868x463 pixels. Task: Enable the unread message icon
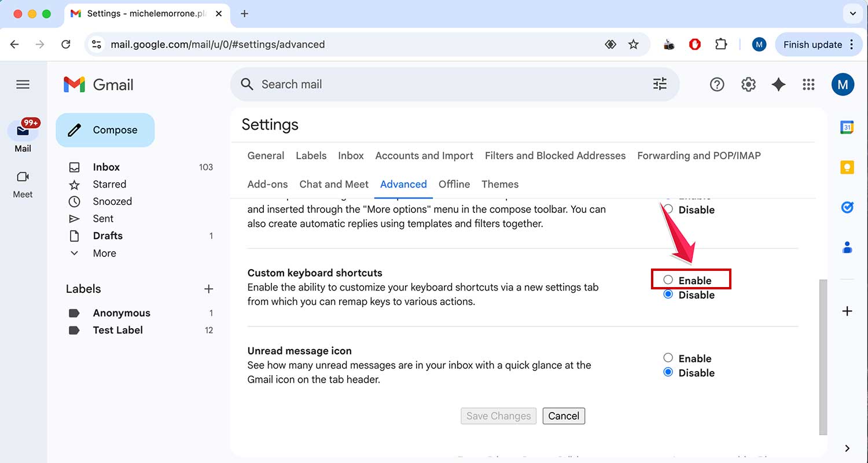668,358
